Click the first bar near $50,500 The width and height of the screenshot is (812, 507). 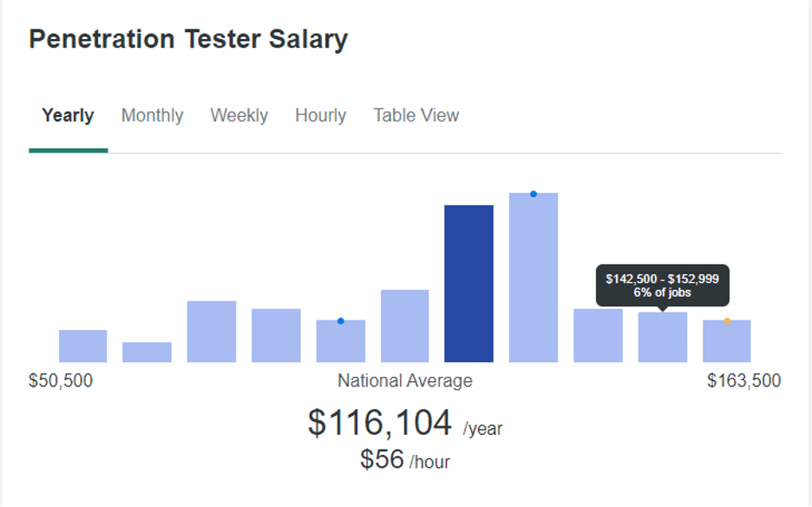tap(83, 346)
